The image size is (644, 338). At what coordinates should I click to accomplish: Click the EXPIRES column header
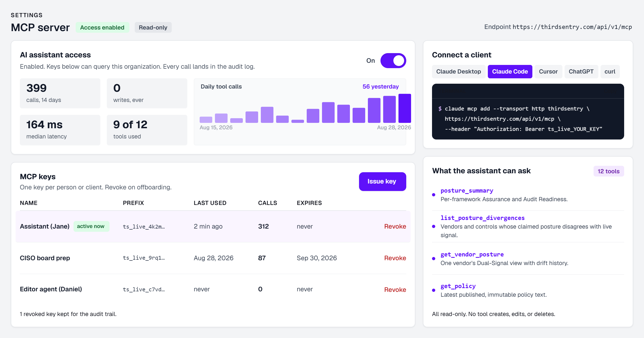(x=309, y=203)
